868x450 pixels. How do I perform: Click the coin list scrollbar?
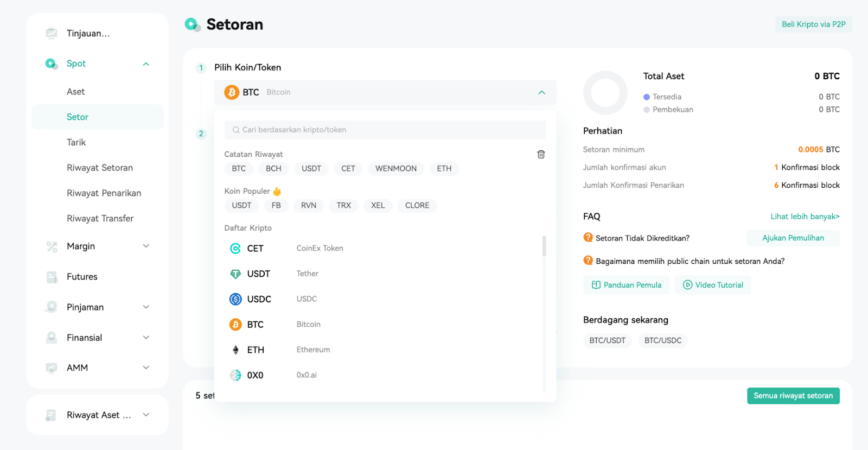click(x=544, y=246)
